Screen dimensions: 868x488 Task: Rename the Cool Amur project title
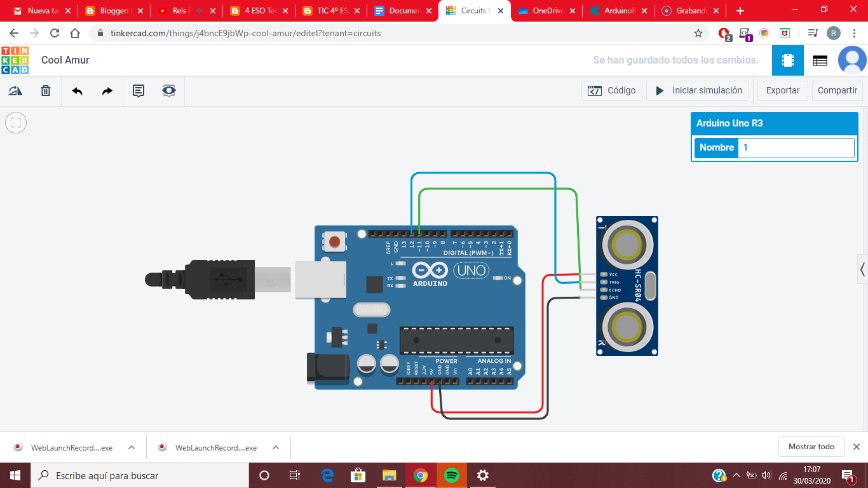tap(65, 60)
